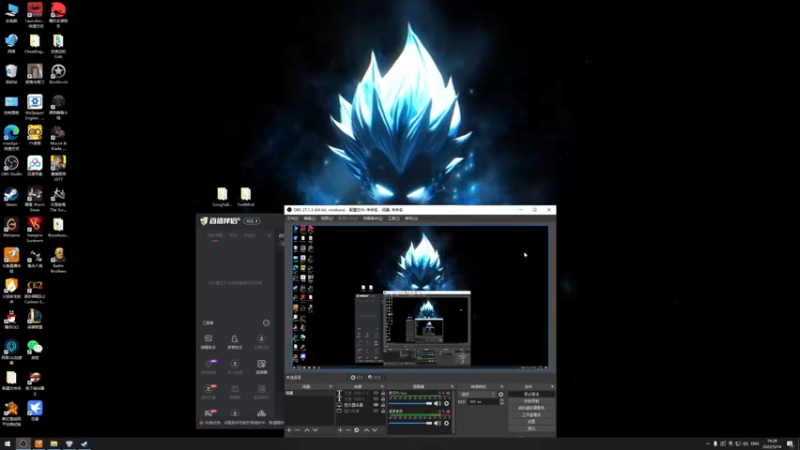Image resolution: width=800 pixels, height=450 pixels.
Task: Move the selected source up
Action: (366, 430)
